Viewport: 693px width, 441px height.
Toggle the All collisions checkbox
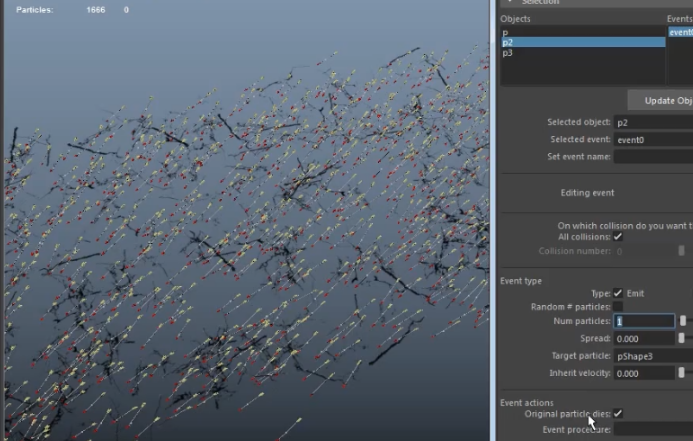[618, 237]
